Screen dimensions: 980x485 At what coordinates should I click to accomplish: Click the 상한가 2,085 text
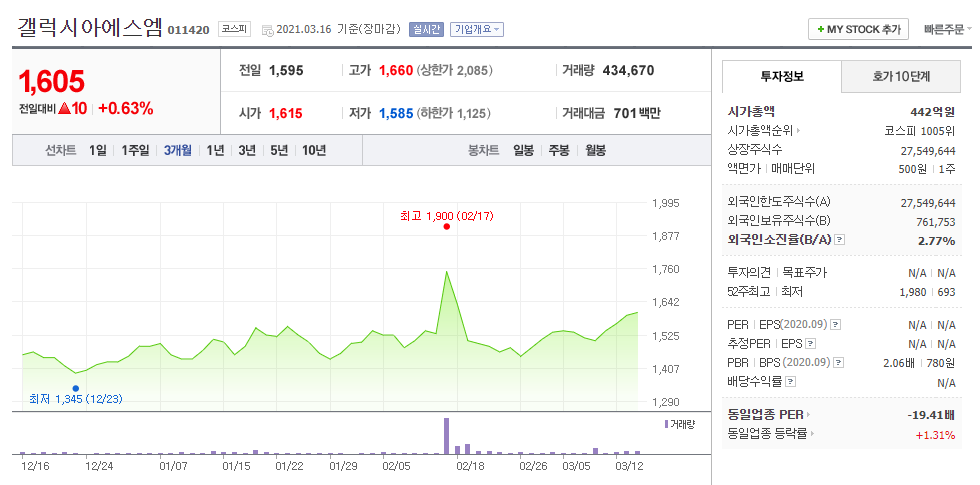(x=455, y=71)
